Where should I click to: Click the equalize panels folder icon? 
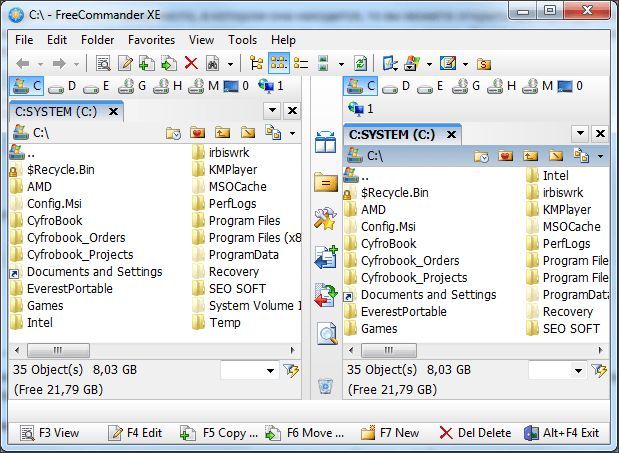[x=326, y=182]
